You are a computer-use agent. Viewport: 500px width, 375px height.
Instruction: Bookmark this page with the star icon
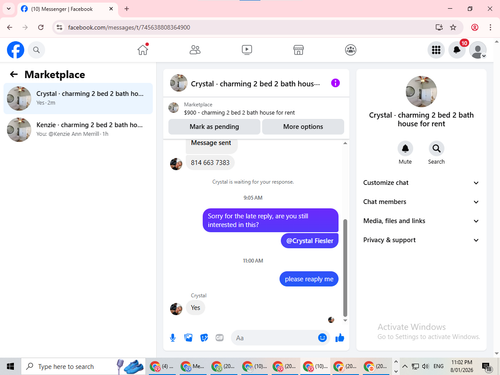[453, 27]
